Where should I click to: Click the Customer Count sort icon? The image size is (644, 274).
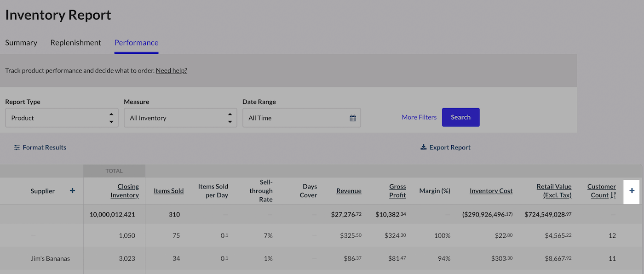pos(613,195)
